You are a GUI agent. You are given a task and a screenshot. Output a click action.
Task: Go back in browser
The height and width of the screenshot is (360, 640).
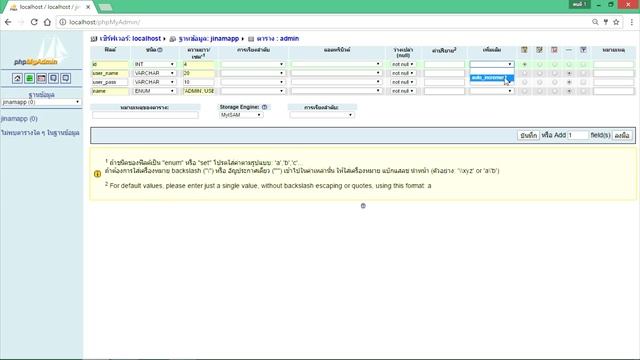coord(8,22)
